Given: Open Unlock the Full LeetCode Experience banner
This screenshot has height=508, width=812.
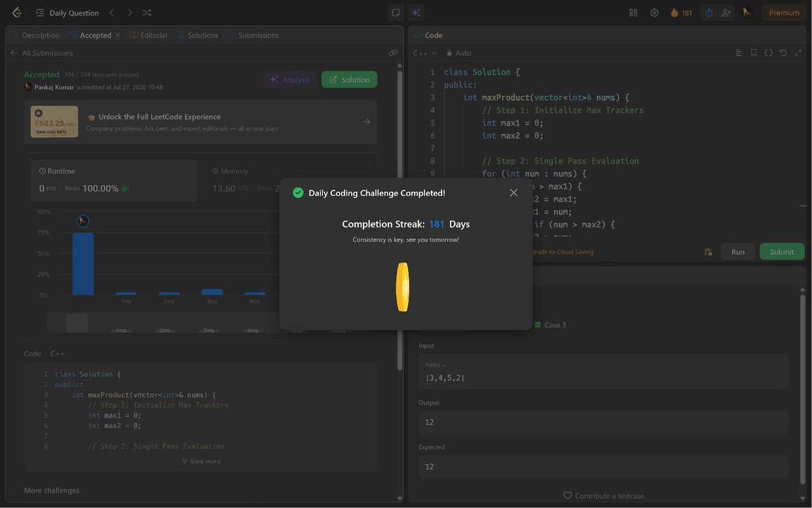Looking at the screenshot, I should [200, 122].
